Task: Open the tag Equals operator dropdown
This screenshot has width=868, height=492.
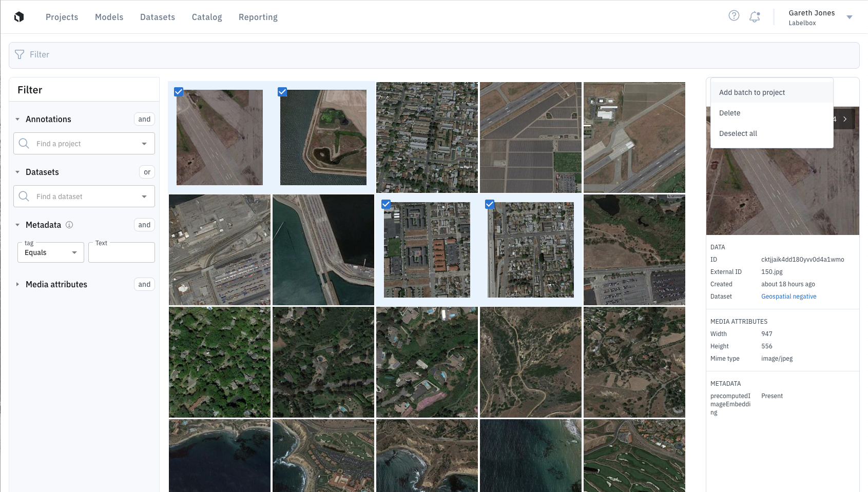Action: pyautogui.click(x=51, y=252)
